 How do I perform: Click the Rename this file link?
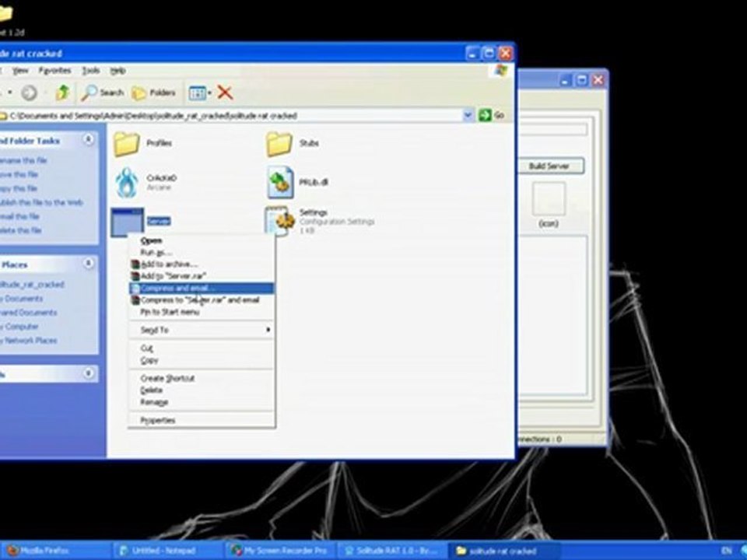[x=23, y=160]
